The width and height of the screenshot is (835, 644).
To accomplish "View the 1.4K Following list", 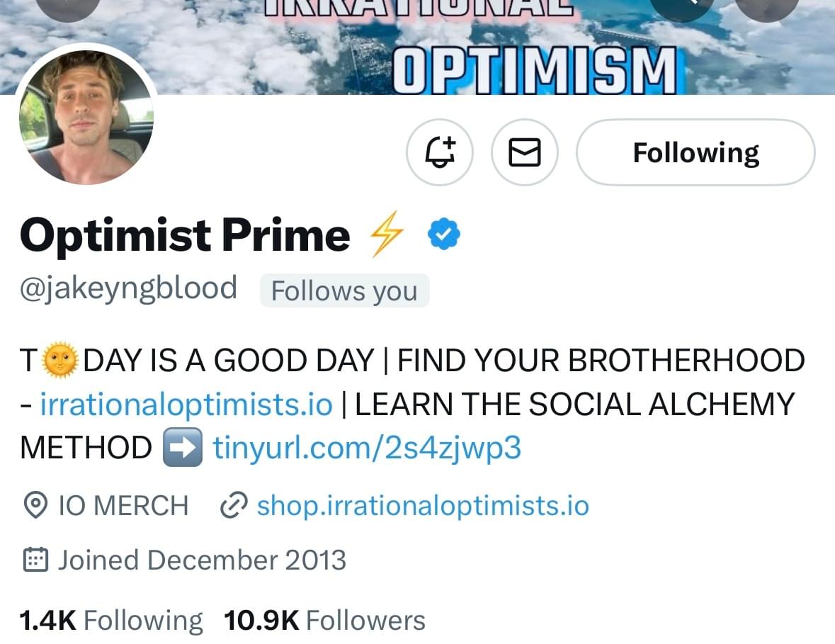I will [x=111, y=621].
